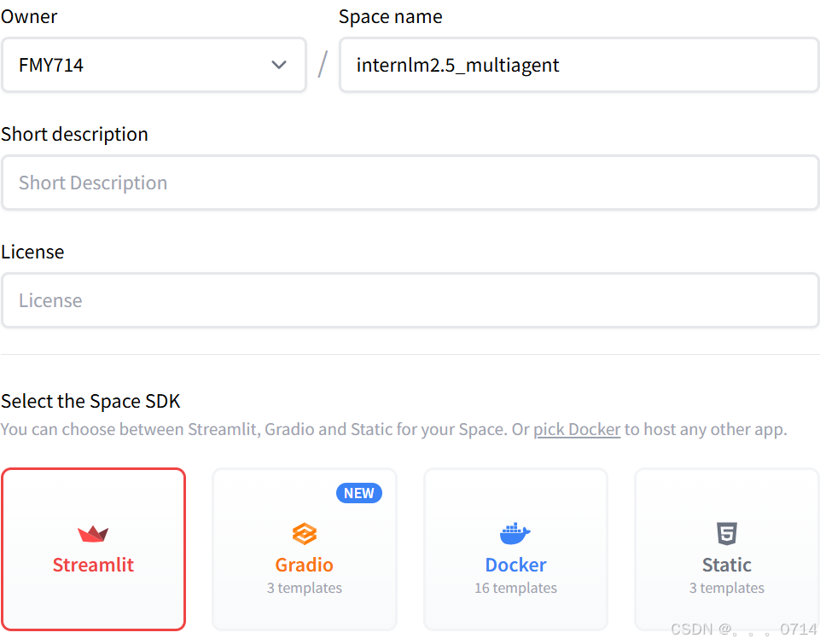Open the Owner dropdown showing FMY714
This screenshot has height=644, width=820.
coord(154,65)
